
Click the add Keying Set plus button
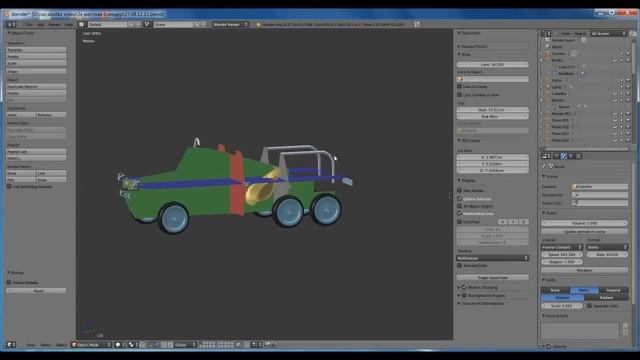pos(625,326)
